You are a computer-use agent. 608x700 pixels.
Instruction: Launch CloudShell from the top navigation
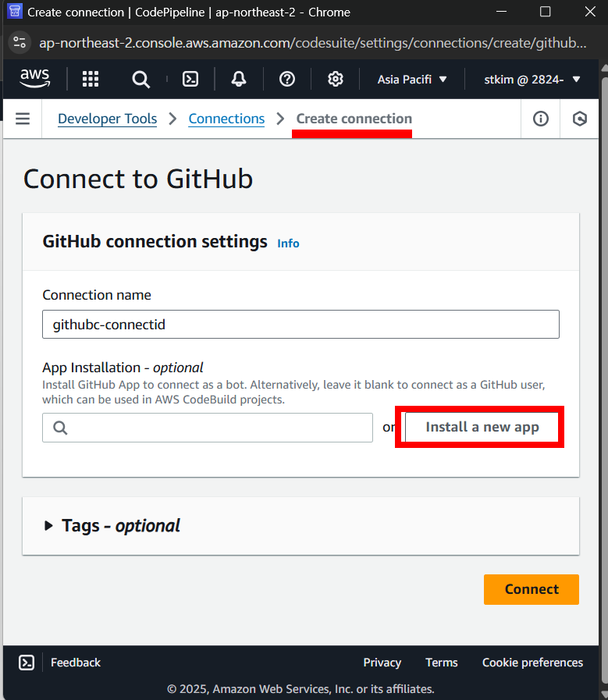click(190, 79)
